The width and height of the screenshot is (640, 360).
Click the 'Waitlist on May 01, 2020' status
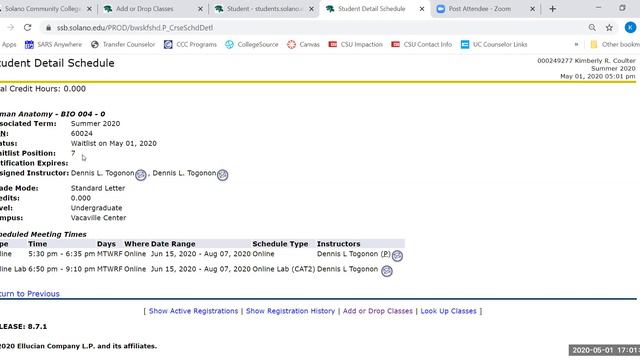pyautogui.click(x=113, y=143)
